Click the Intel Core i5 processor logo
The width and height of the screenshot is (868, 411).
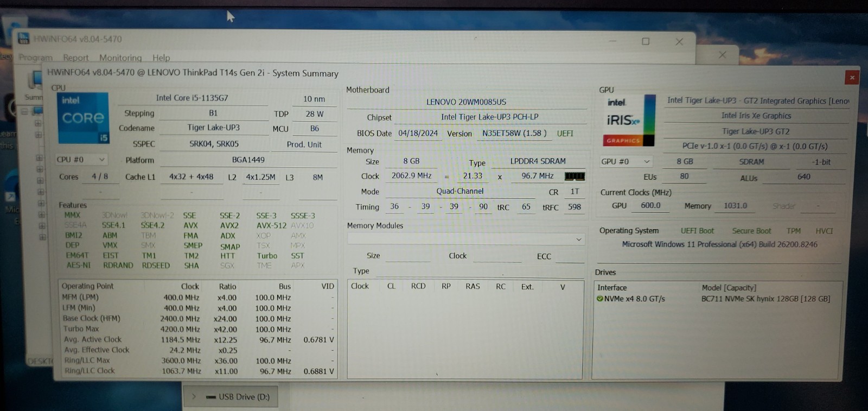[83, 118]
